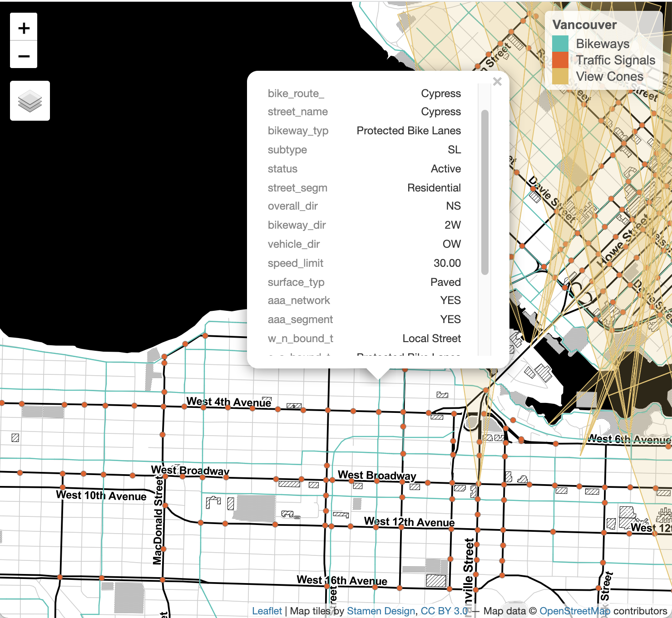Viewport: 672px width, 618px height.
Task: Click the teal Bikeways legend swatch
Action: tap(560, 44)
